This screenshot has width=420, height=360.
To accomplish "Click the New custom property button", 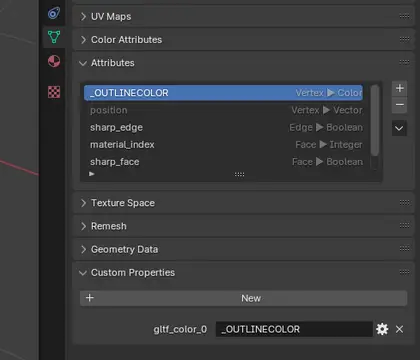I will click(243, 298).
